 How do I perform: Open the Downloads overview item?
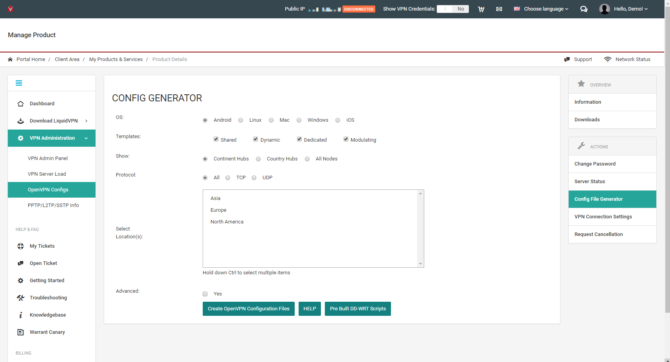tap(612, 120)
